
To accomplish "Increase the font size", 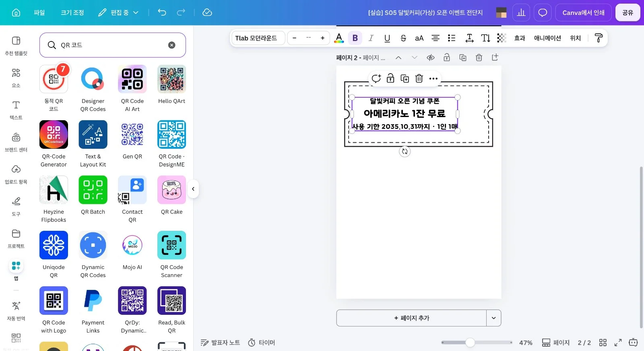I will click(322, 38).
